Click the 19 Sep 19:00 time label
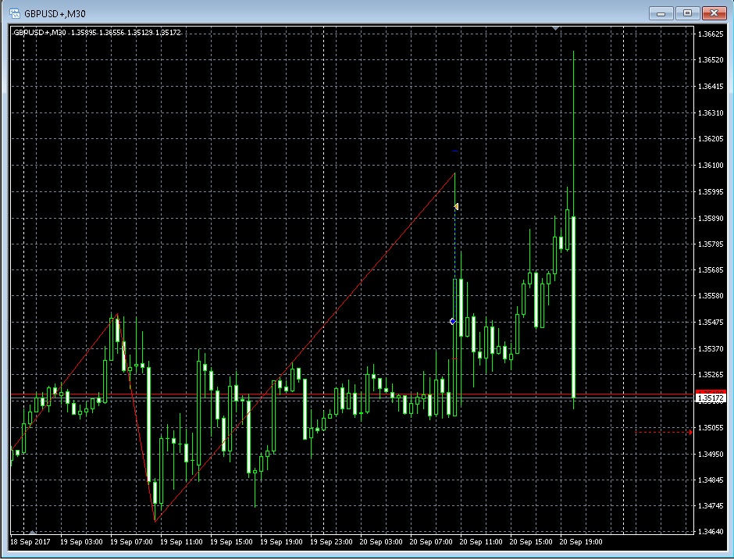The height and width of the screenshot is (560, 734). [x=281, y=542]
